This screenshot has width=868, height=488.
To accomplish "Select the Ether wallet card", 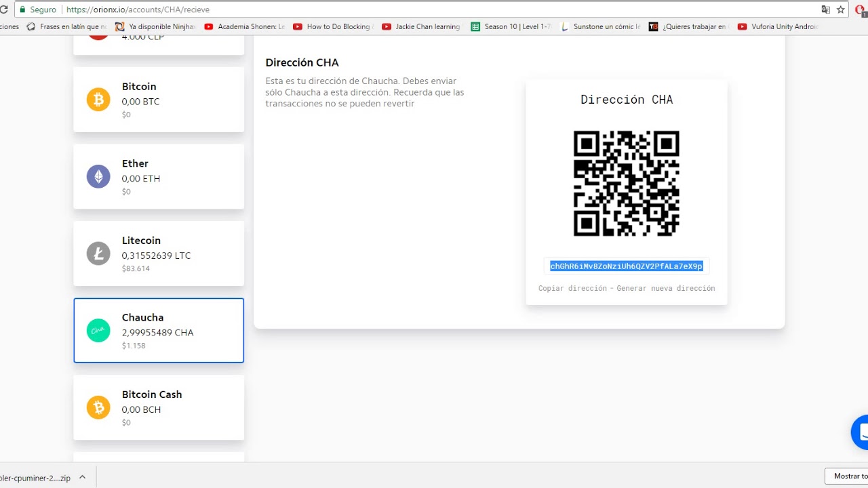I will point(159,176).
